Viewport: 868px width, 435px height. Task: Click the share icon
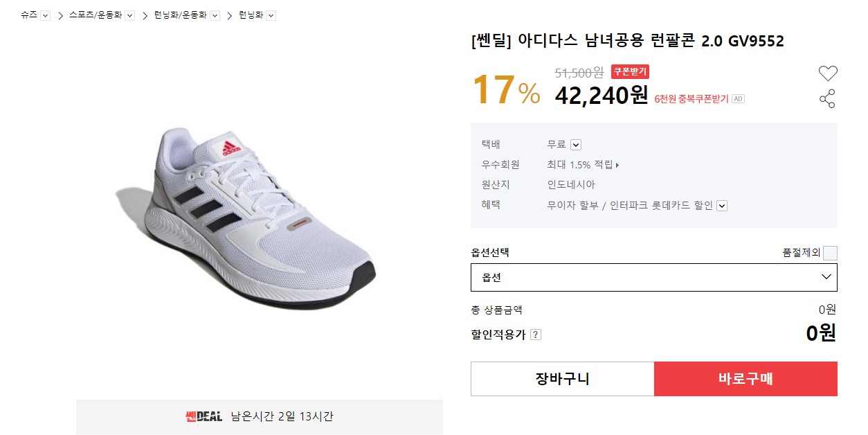827,99
